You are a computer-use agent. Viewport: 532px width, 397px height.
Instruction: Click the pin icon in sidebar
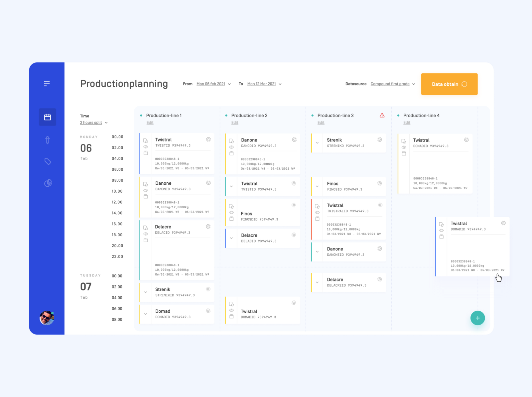[47, 140]
